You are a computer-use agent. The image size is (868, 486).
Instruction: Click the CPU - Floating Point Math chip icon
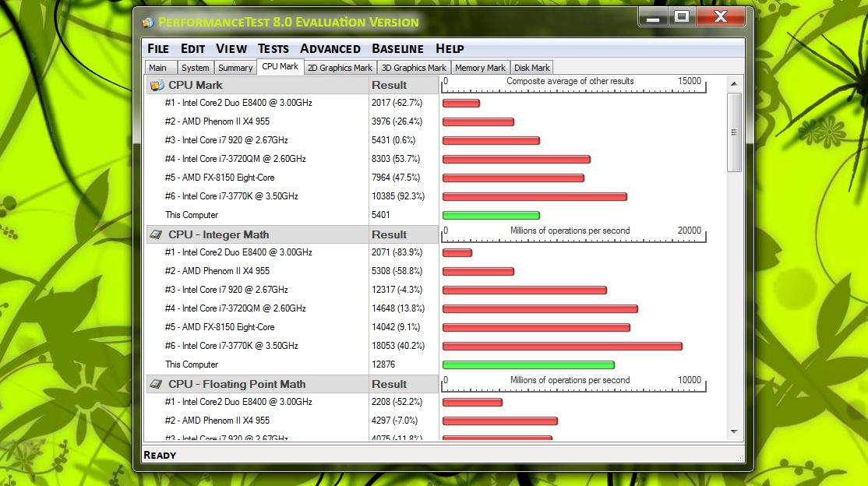coord(156,384)
